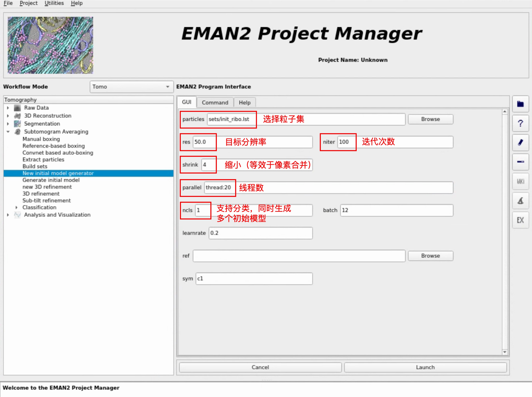Click the Analysis and Visualization tree icon
The height and width of the screenshot is (397, 532).
[x=17, y=215]
